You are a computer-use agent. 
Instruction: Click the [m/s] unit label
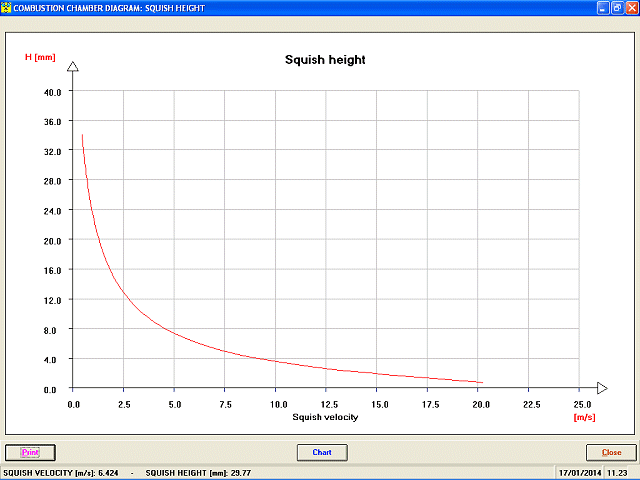coord(584,417)
